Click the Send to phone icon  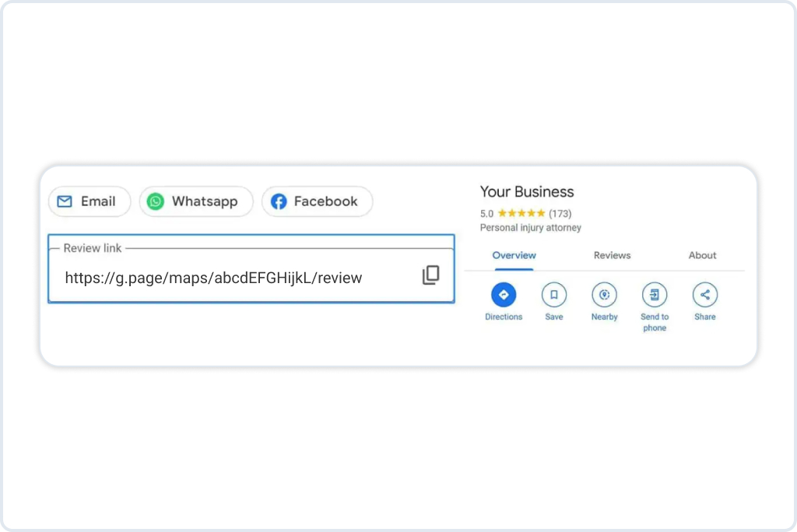pos(654,295)
